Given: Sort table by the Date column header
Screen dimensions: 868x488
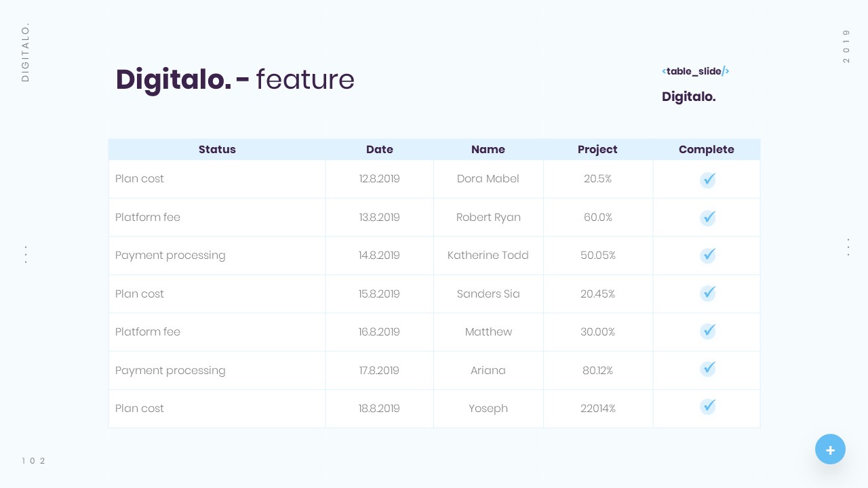Looking at the screenshot, I should coord(380,150).
